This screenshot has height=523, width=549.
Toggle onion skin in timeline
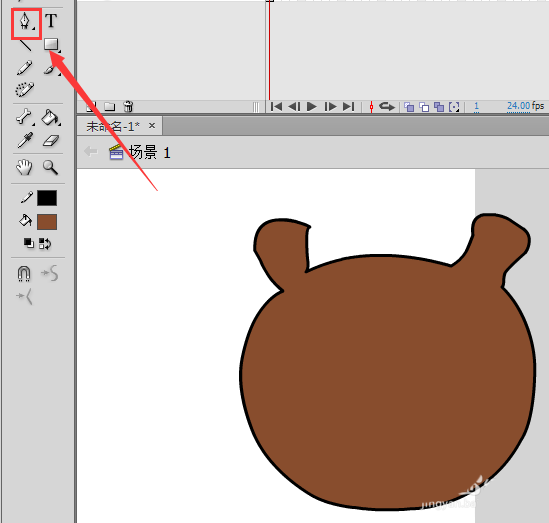409,106
